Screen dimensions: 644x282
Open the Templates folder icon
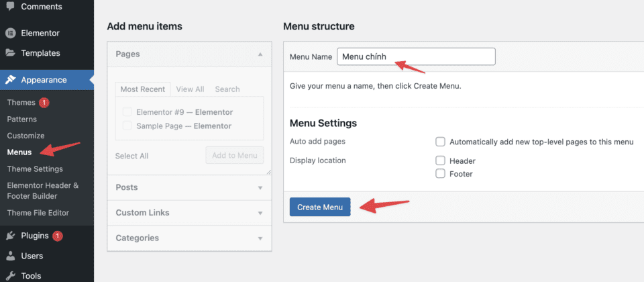point(11,53)
